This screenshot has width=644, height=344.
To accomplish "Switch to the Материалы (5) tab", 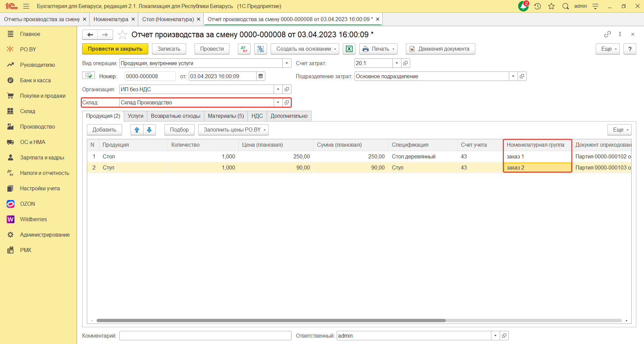I will [x=226, y=116].
